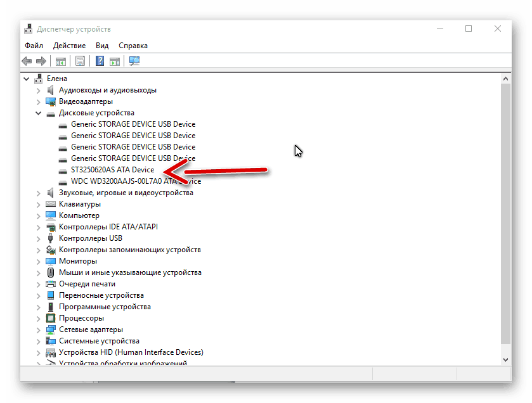532x403 pixels.
Task: Select the ST3250620AS ATA Device disk
Action: (112, 170)
